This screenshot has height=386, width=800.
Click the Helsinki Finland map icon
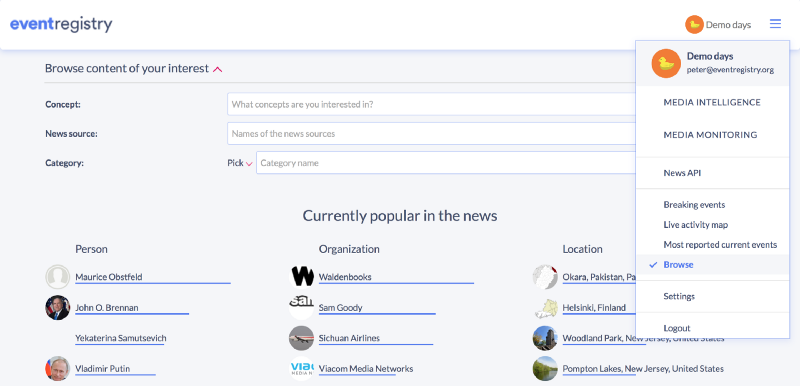(x=545, y=307)
